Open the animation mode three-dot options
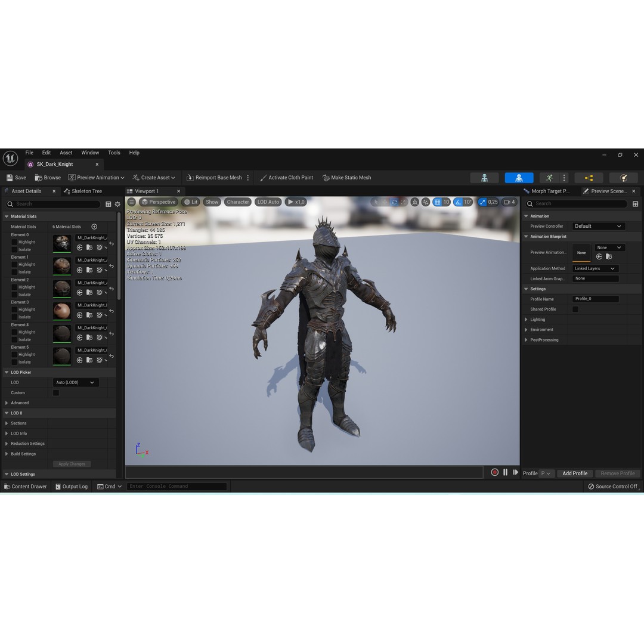This screenshot has width=644, height=644. [564, 178]
